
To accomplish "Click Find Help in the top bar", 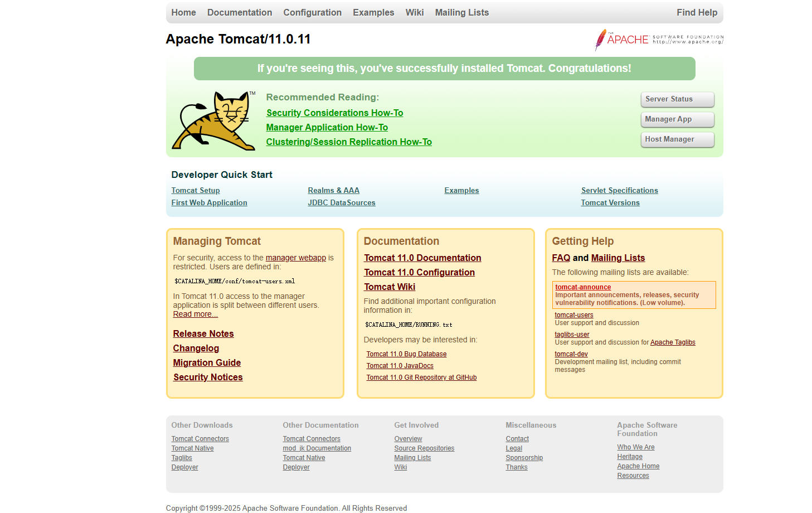I will click(x=697, y=12).
